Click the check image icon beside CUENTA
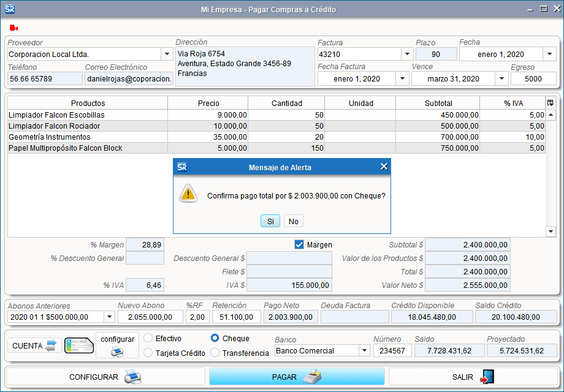The image size is (564, 392). (78, 345)
